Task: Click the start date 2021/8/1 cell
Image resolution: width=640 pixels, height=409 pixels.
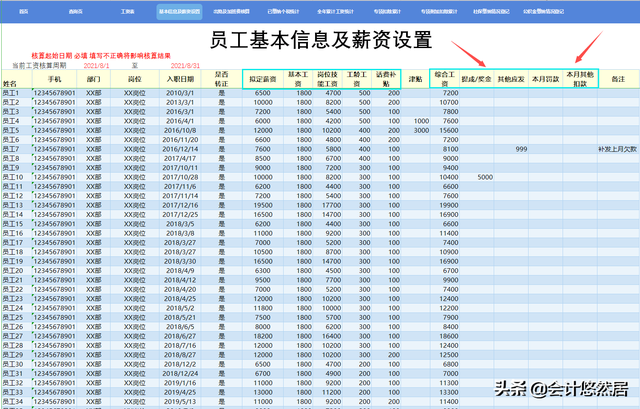Action: click(x=96, y=65)
